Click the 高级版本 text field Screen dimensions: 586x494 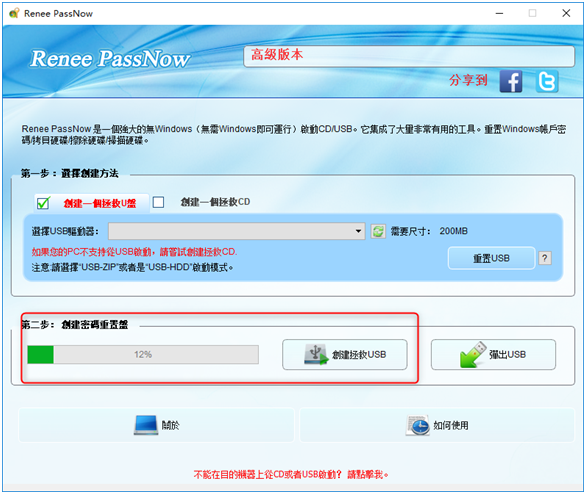(x=409, y=57)
